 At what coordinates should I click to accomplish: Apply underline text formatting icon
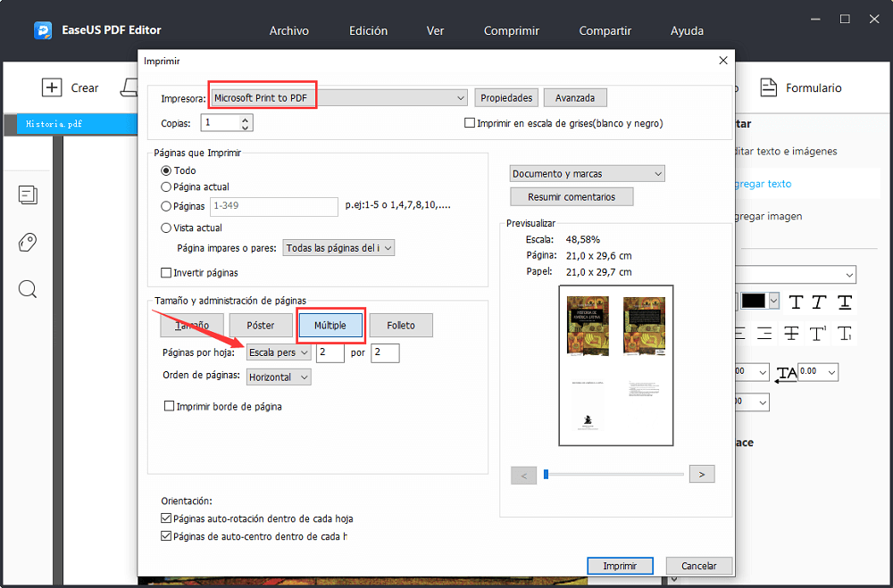click(844, 302)
